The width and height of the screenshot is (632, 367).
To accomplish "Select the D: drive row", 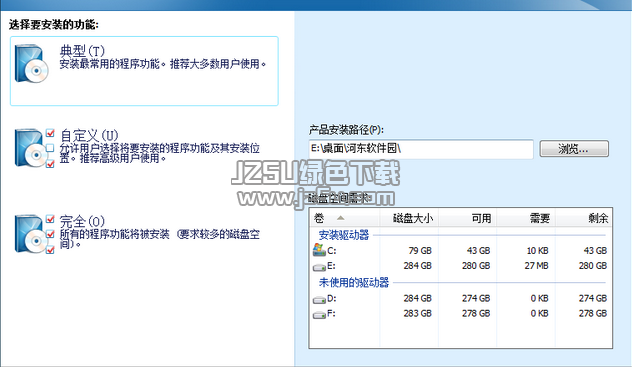I will (461, 299).
